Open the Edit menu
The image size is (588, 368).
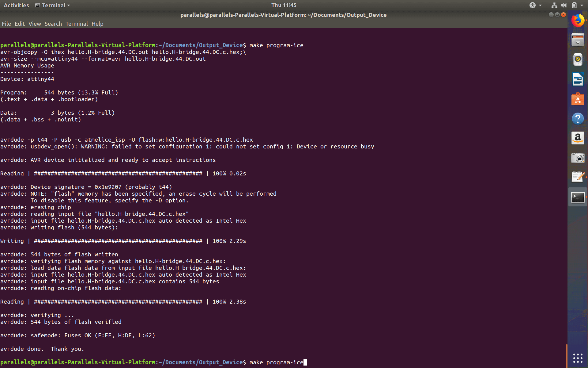[20, 24]
